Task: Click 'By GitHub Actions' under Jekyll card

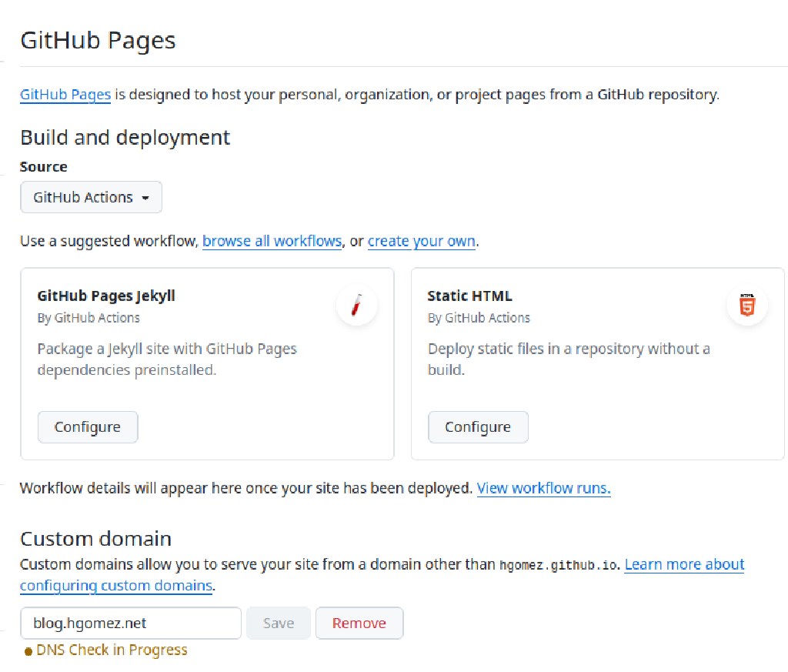Action: coord(88,318)
